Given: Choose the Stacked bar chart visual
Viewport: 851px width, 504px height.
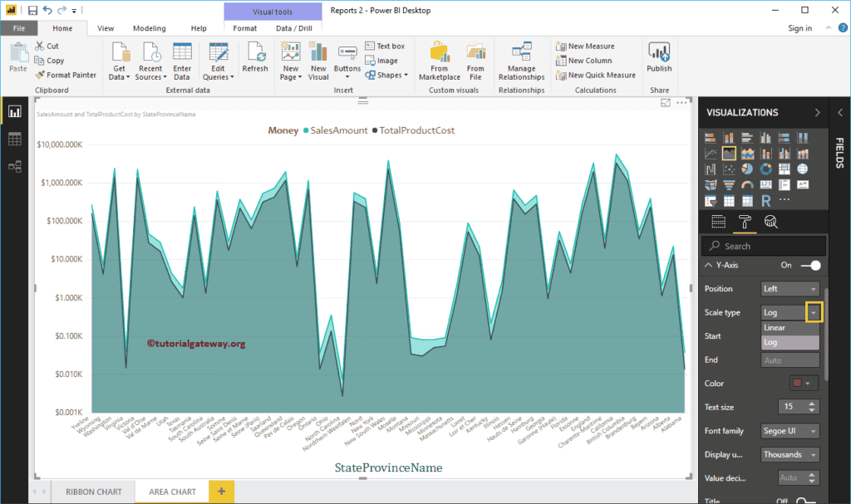Looking at the screenshot, I should (x=711, y=137).
